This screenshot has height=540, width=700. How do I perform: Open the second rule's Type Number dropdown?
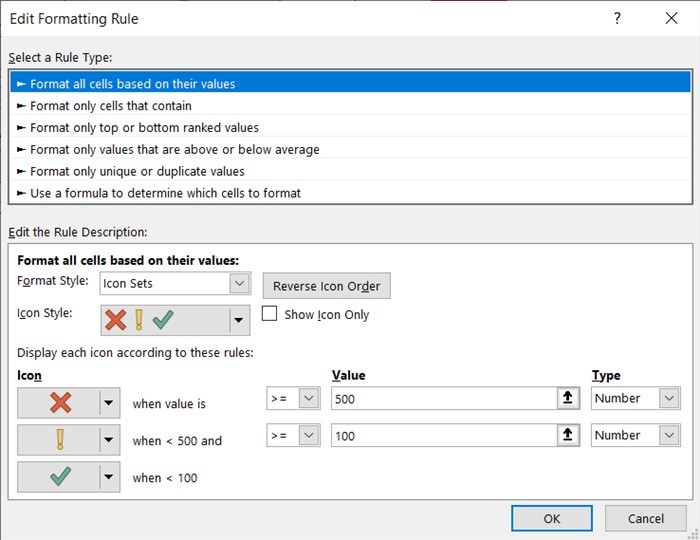coord(668,435)
